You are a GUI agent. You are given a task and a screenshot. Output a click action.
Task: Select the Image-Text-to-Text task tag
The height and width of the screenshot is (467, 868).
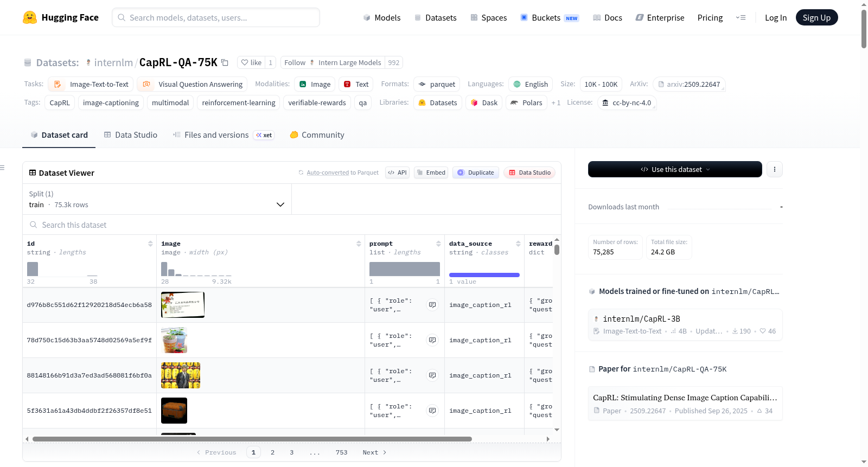(x=91, y=84)
